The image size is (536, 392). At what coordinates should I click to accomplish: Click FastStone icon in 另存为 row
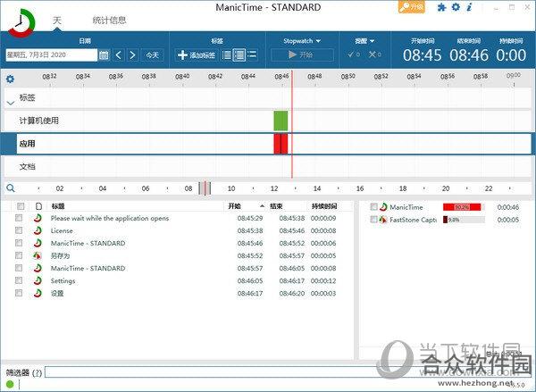pyautogui.click(x=38, y=255)
